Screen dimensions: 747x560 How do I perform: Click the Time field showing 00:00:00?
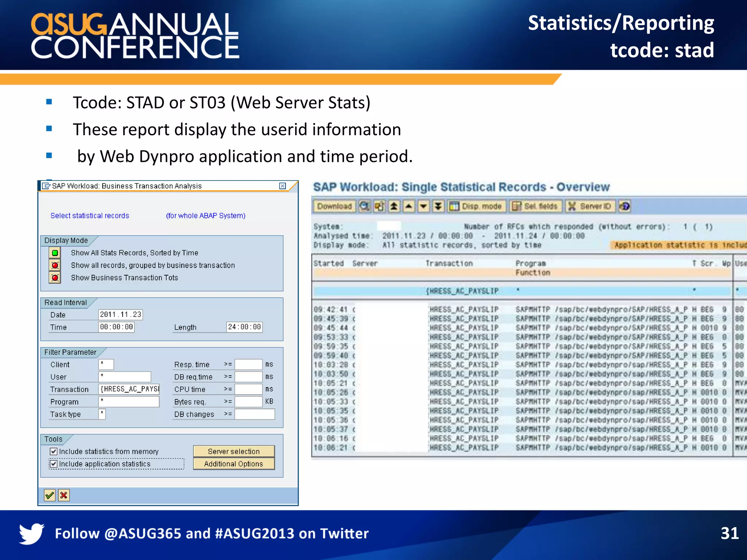[x=116, y=327]
